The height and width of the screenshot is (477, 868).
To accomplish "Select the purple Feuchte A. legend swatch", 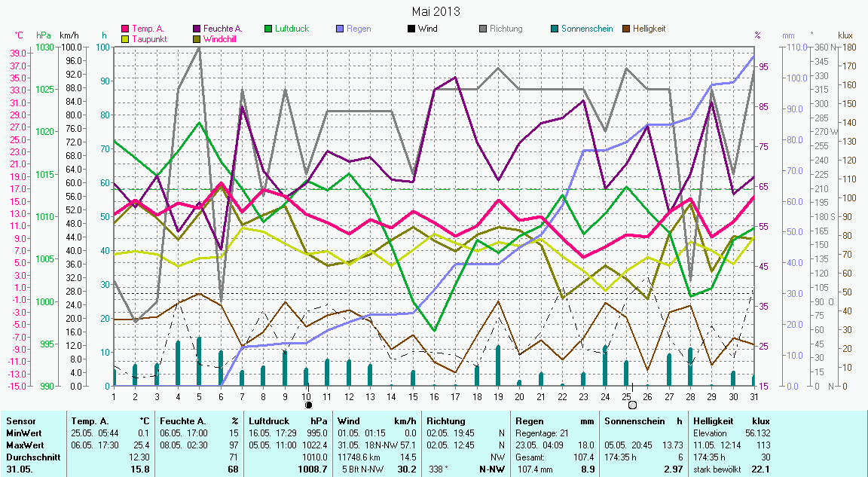I will pyautogui.click(x=197, y=29).
